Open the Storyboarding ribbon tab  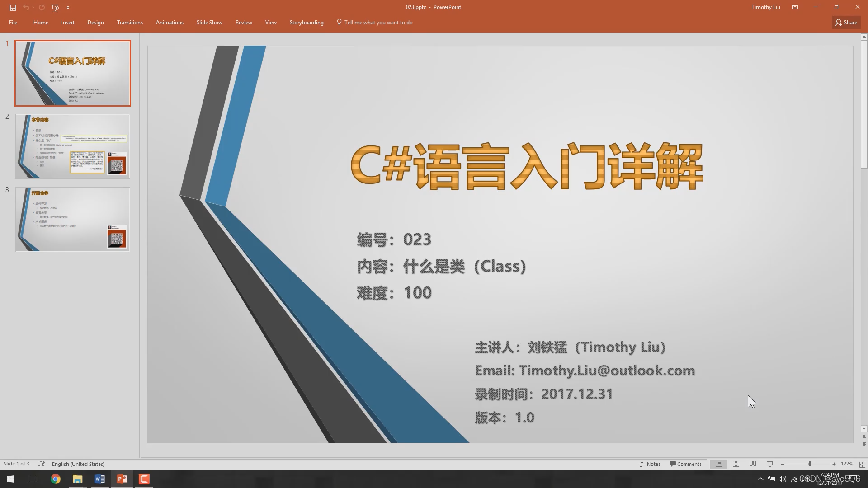(306, 23)
